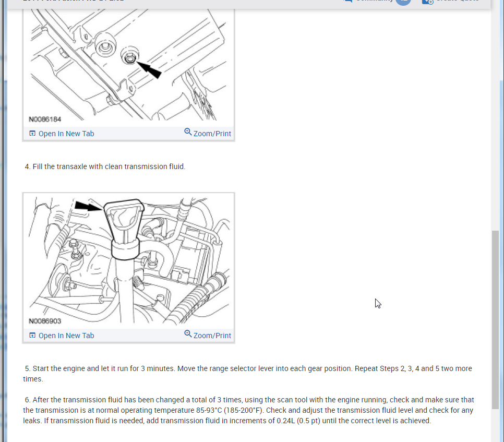
Task: Click the article's vertical scrollbar thumb
Action: click(x=495, y=320)
